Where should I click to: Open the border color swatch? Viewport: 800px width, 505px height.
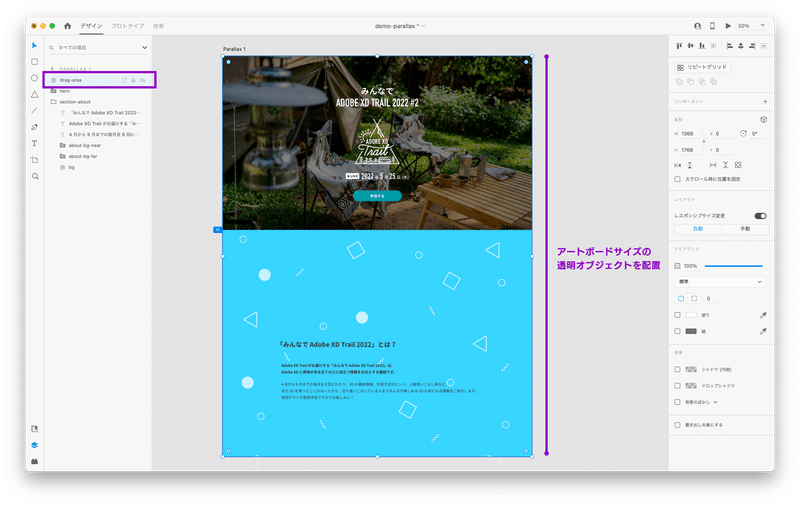click(691, 332)
